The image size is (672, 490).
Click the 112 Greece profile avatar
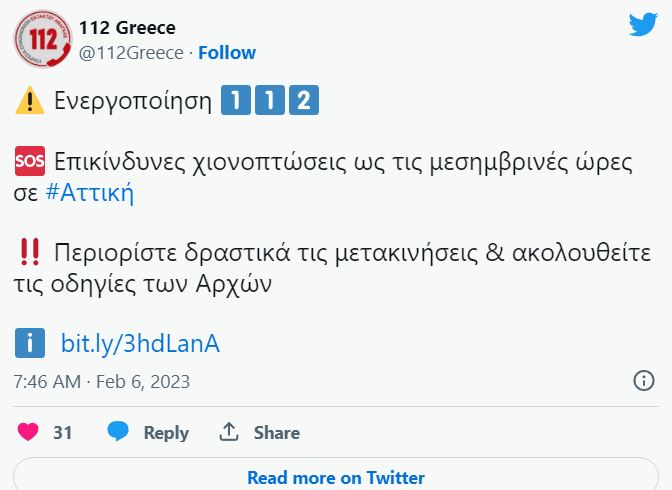(43, 38)
